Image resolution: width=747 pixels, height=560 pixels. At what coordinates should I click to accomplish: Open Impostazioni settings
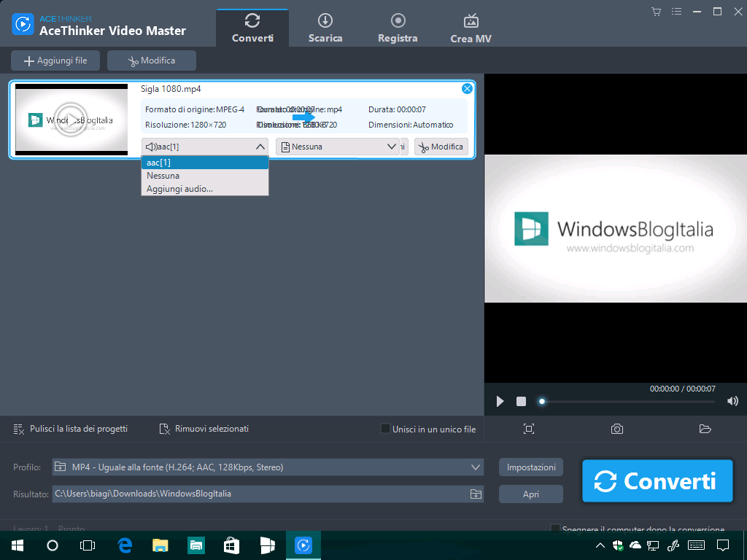point(531,467)
